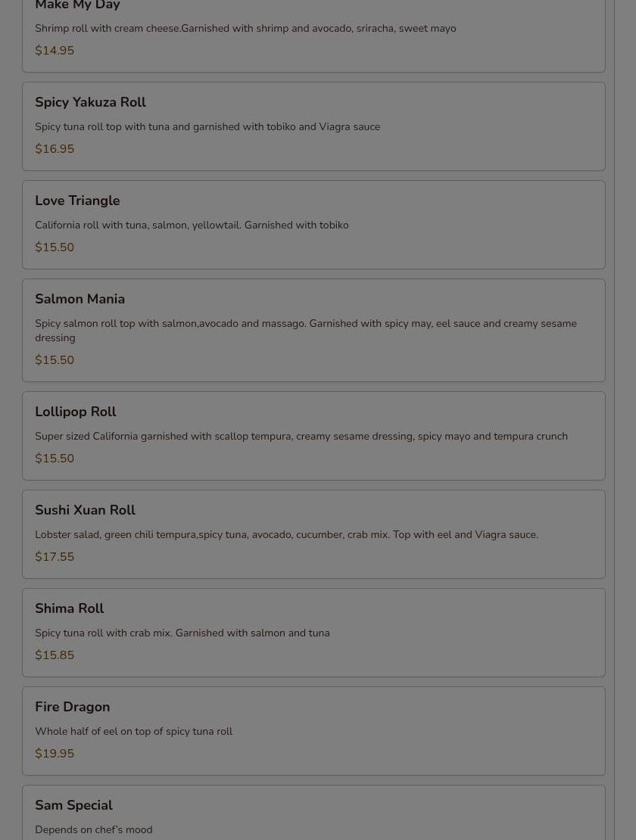The image size is (636, 840).
Task: Click the $15.85 Shima Roll price
Action: point(55,655)
